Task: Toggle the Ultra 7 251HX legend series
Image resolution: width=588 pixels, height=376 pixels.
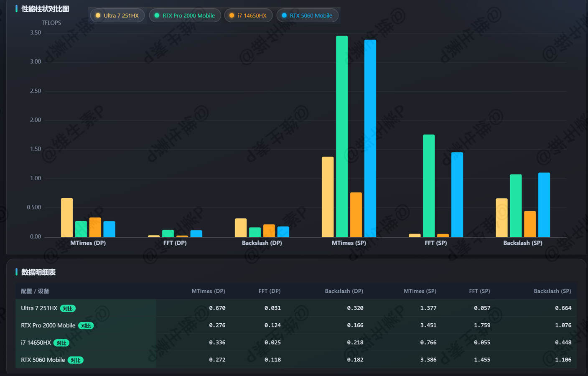Action: pyautogui.click(x=117, y=15)
